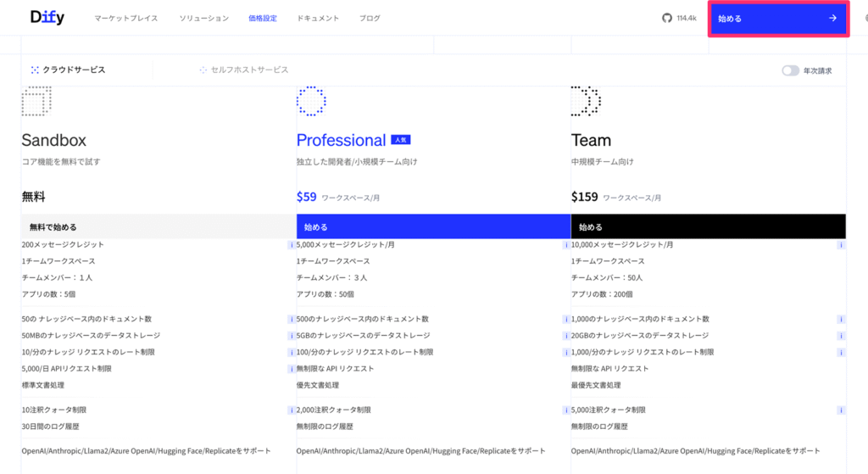
Task: Click the Sandbox 無料 price
Action: pos(33,197)
